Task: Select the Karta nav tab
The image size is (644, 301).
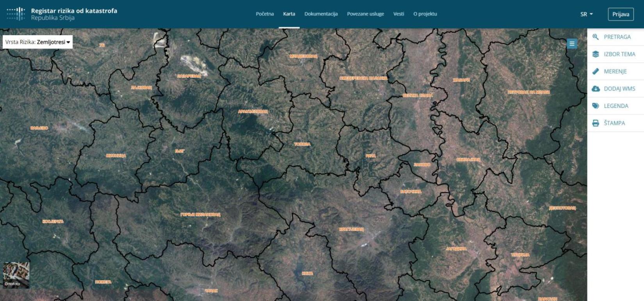Action: [289, 14]
